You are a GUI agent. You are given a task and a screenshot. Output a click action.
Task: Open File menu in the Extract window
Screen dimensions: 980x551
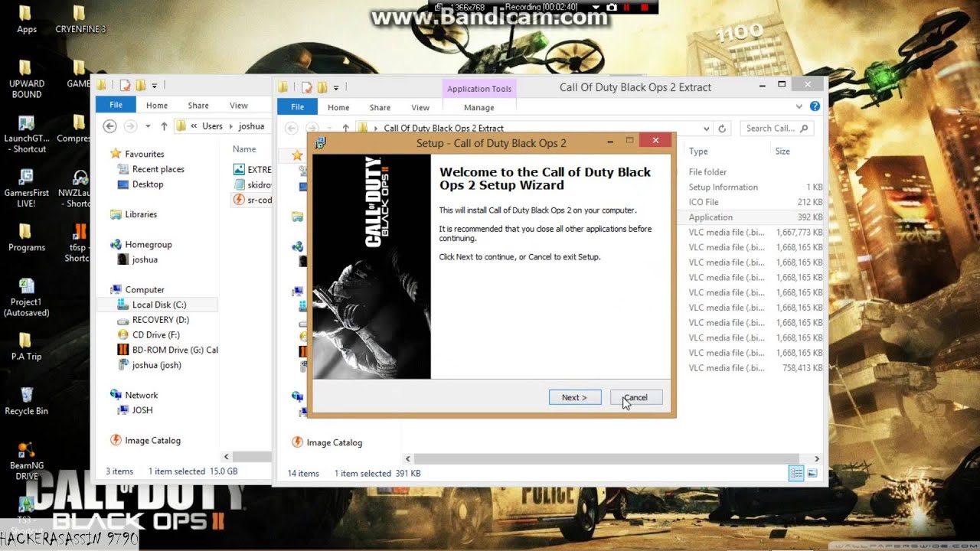tap(297, 107)
